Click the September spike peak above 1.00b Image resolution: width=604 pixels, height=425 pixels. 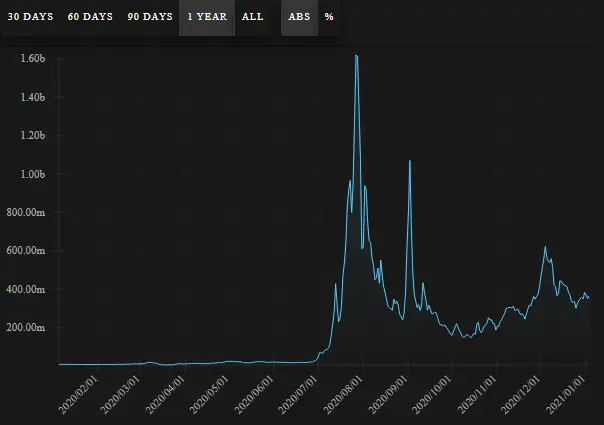[410, 161]
